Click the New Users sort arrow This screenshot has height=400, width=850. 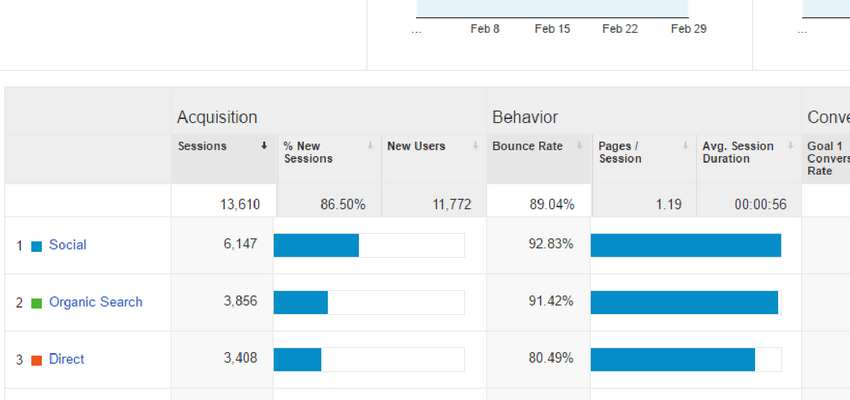[x=475, y=146]
